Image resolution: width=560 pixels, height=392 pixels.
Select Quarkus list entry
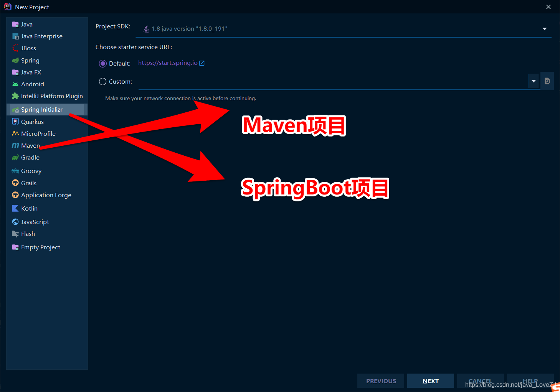pos(47,122)
